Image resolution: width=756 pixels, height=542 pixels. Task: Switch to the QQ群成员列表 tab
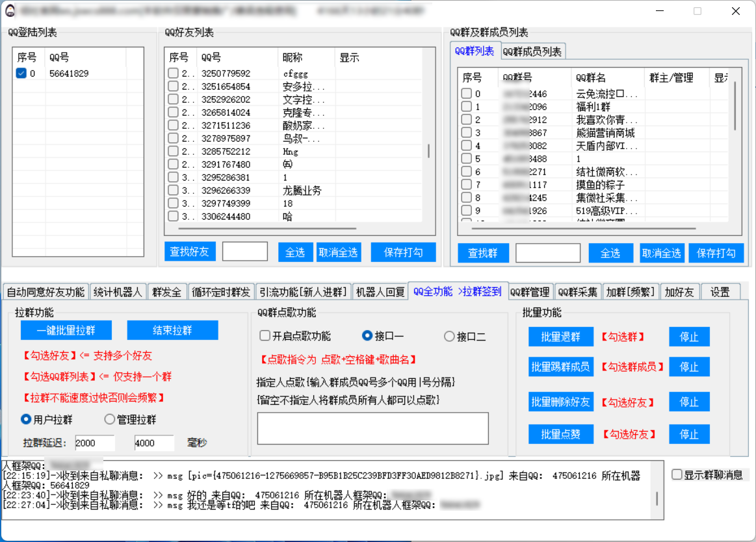(532, 51)
